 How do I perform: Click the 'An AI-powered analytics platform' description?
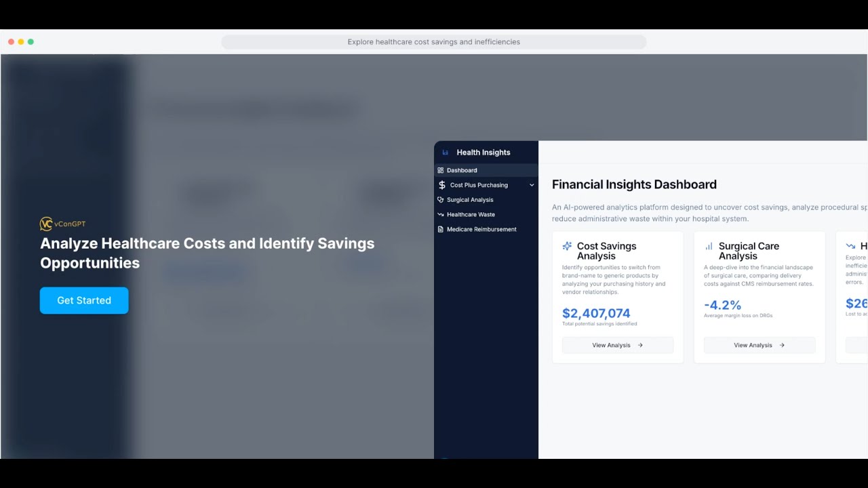(x=709, y=213)
